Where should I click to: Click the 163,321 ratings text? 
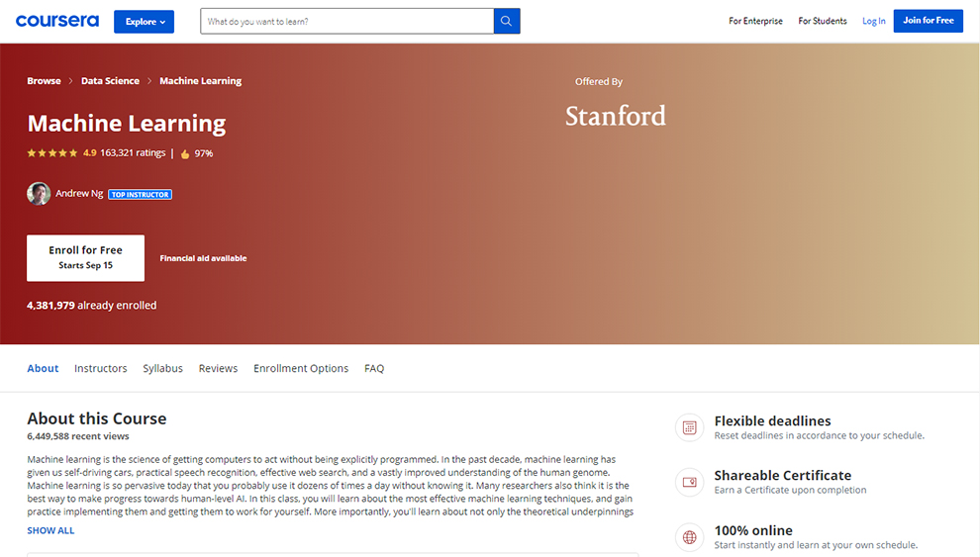click(x=133, y=153)
